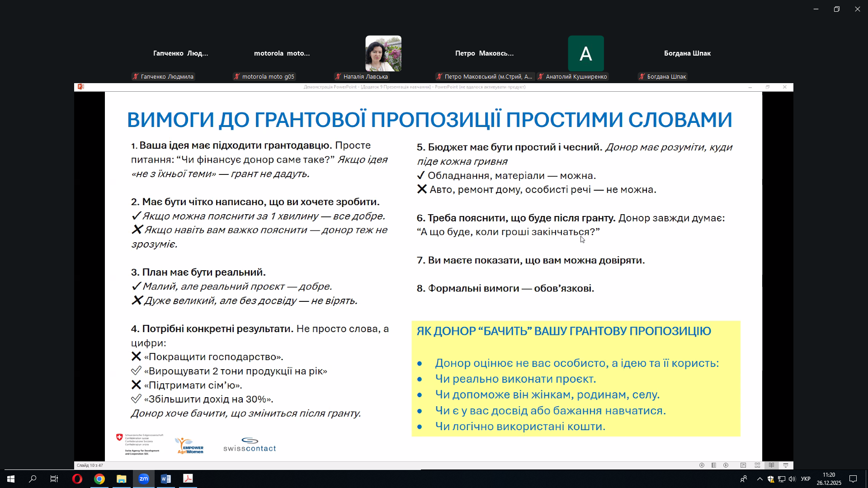Screen dimensions: 868x488
Task: Select Анатолий Кушниренко participant avatar tile
Action: click(x=586, y=53)
